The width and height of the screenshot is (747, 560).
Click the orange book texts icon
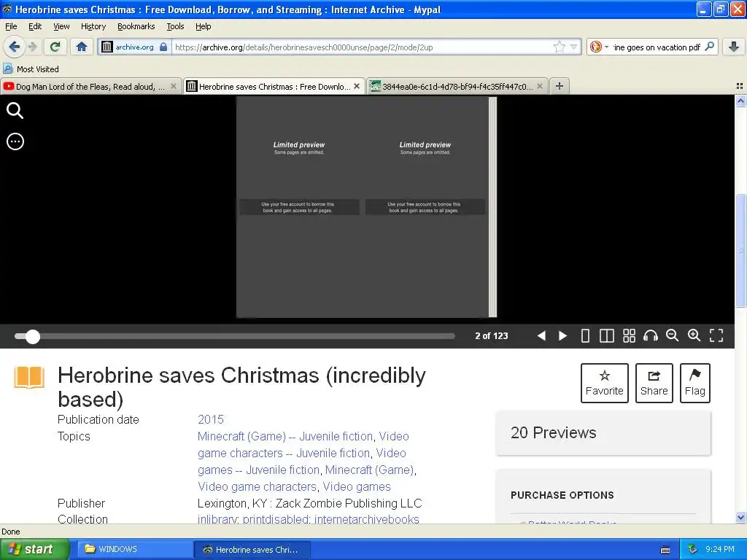click(x=29, y=378)
